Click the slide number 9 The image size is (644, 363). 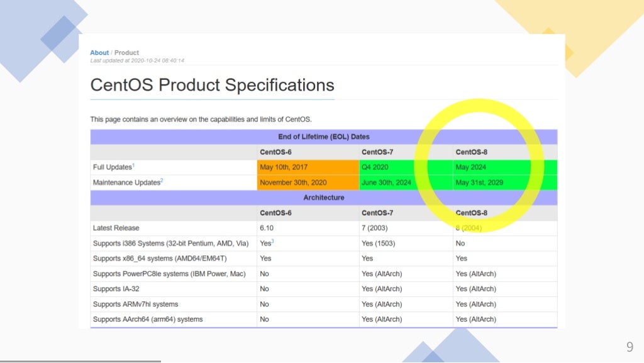tap(630, 347)
